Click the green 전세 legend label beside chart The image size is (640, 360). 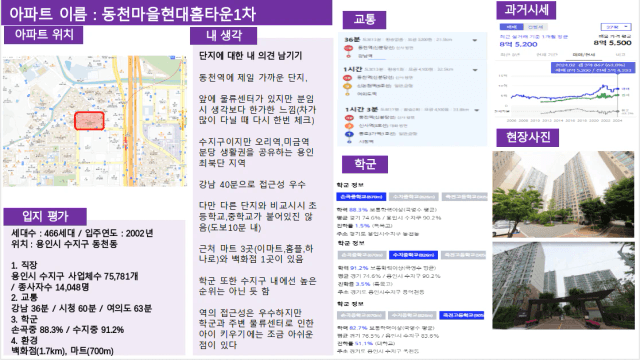626,95
